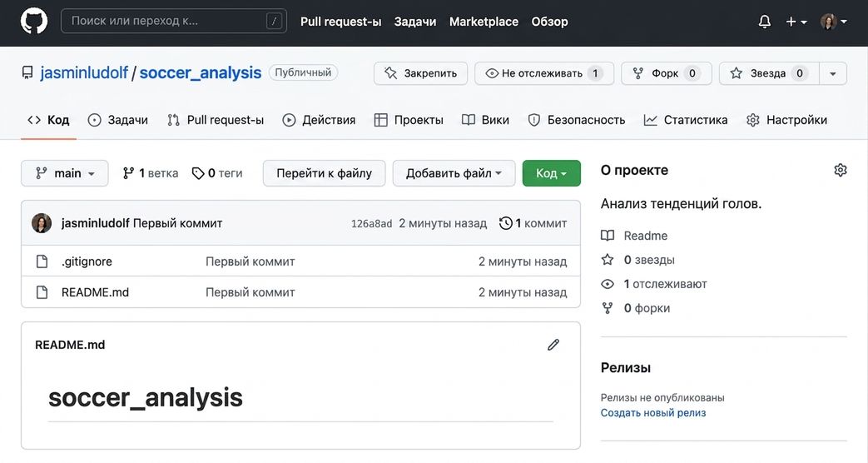868x463 pixels.
Task: Open the commit message in the README.md row
Action: (250, 292)
